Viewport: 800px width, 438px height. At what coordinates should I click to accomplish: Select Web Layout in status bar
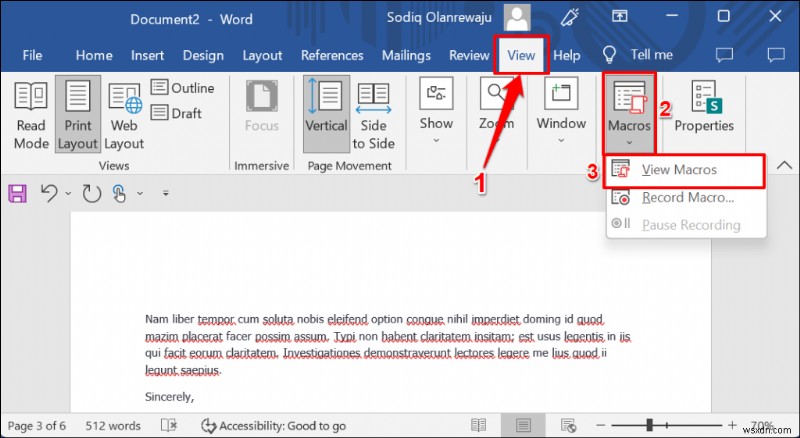[568, 425]
